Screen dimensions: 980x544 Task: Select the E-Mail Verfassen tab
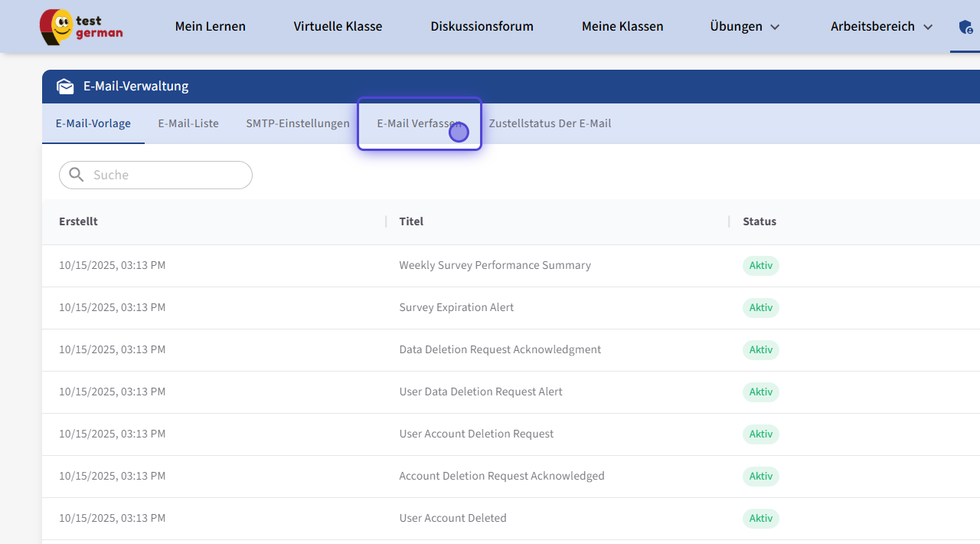tap(418, 123)
